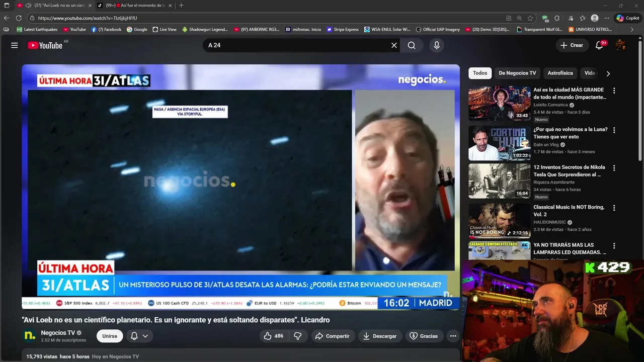Run search with magnifier button
Image resolution: width=644 pixels, height=362 pixels.
tap(412, 45)
